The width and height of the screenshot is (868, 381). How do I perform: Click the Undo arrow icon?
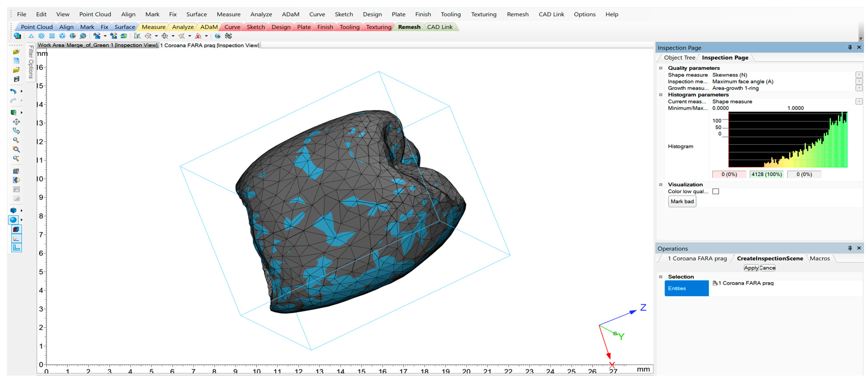tap(13, 91)
